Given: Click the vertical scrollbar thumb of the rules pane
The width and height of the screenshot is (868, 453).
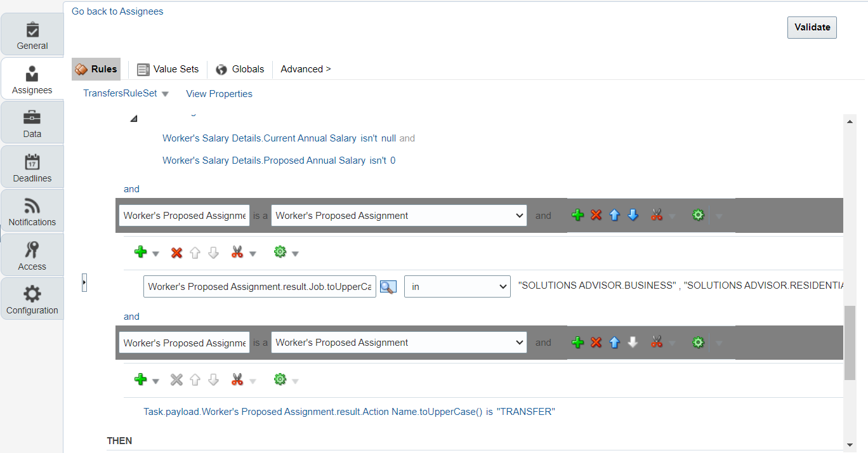Looking at the screenshot, I should (x=850, y=343).
